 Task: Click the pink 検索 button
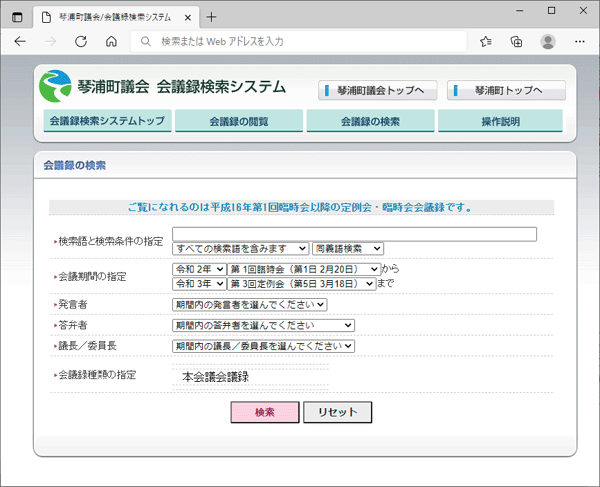[265, 412]
